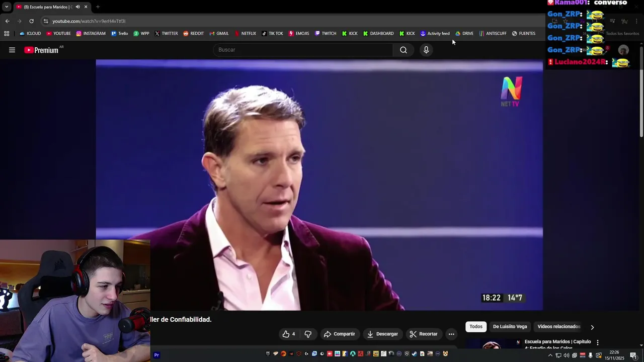Grab the YouTube page vertical scrollbar
Image resolution: width=644 pixels, height=362 pixels.
click(x=641, y=90)
